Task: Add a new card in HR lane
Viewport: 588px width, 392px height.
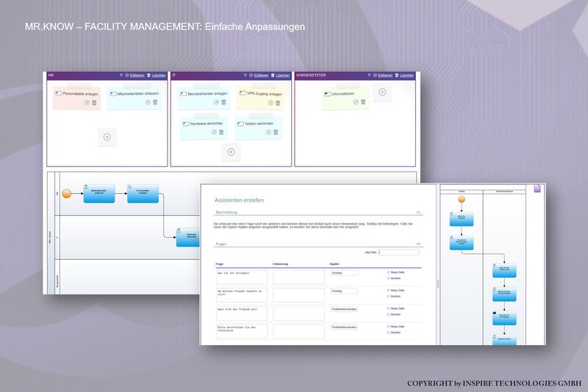Action: pyautogui.click(x=107, y=137)
